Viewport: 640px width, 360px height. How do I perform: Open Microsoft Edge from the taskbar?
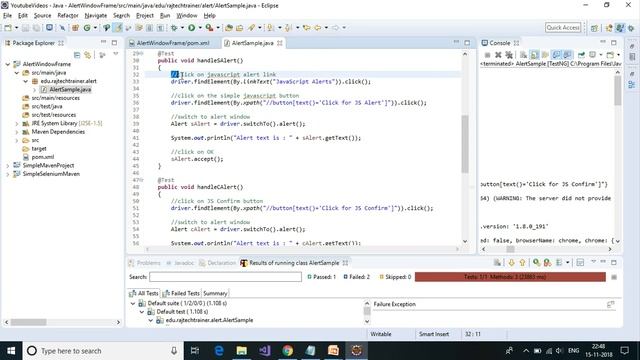(219, 351)
